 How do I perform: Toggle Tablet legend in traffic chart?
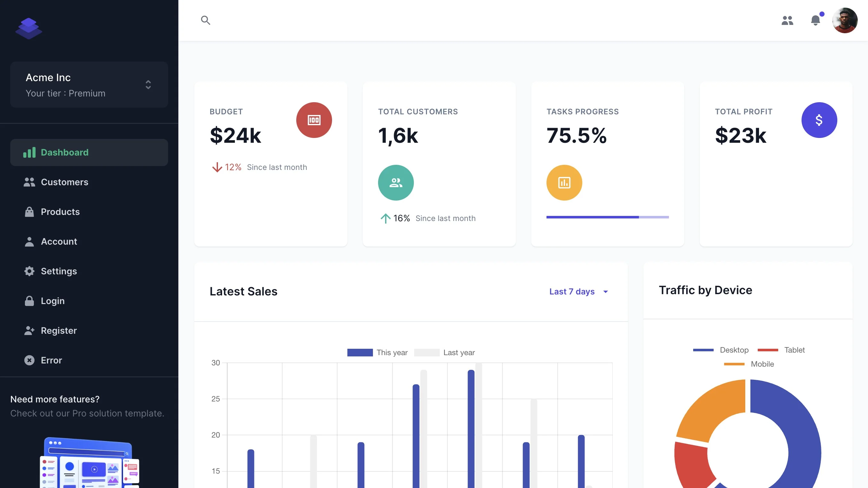coord(781,350)
